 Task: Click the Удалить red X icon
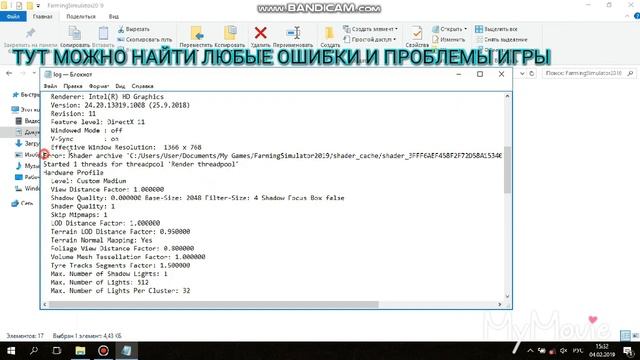point(260,33)
